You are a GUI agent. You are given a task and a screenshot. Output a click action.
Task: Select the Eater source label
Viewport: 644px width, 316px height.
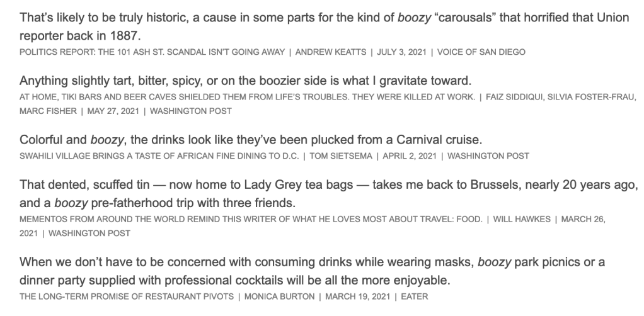(x=415, y=295)
